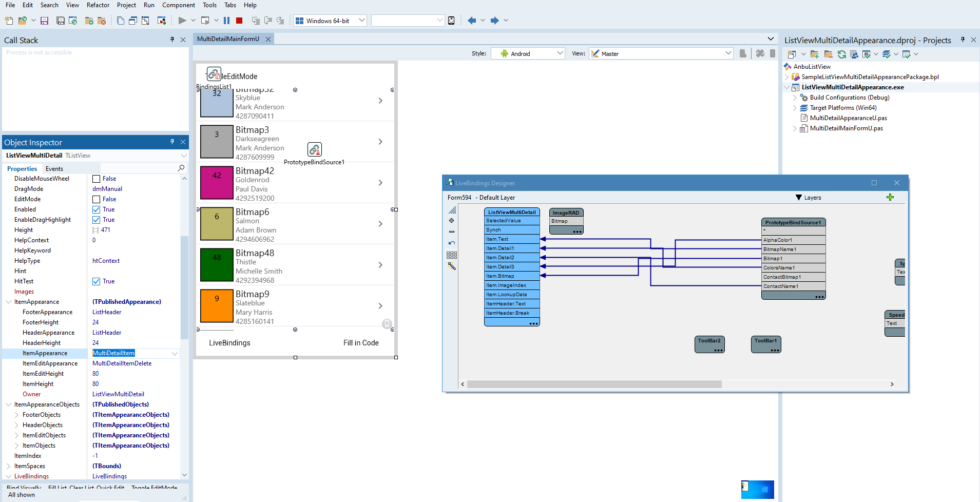Click the blue back navigation arrow

(x=472, y=21)
